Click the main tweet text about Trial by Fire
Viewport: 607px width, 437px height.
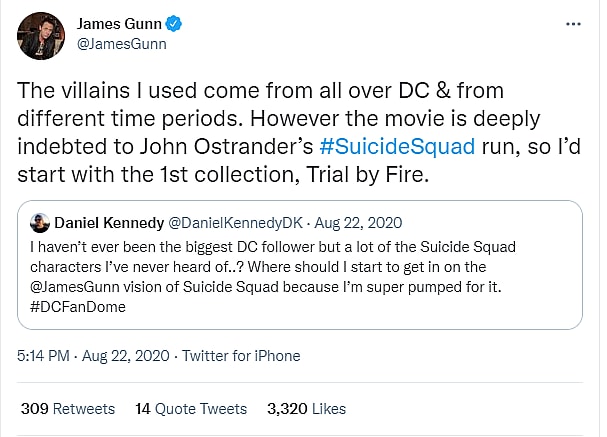pyautogui.click(x=295, y=130)
